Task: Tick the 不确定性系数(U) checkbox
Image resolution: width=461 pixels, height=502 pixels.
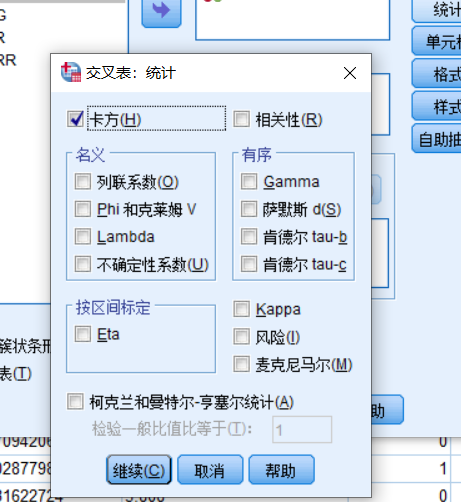Action: click(x=83, y=264)
